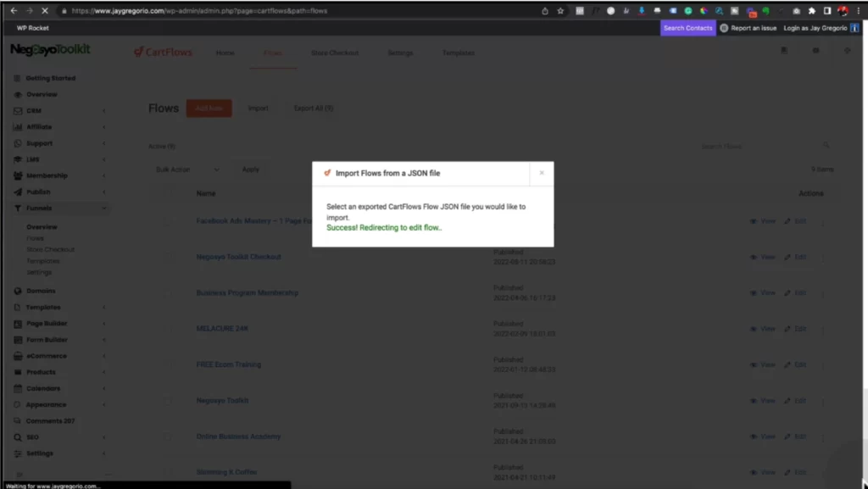Open the browser share icon
This screenshot has height=489, width=868.
click(x=545, y=10)
